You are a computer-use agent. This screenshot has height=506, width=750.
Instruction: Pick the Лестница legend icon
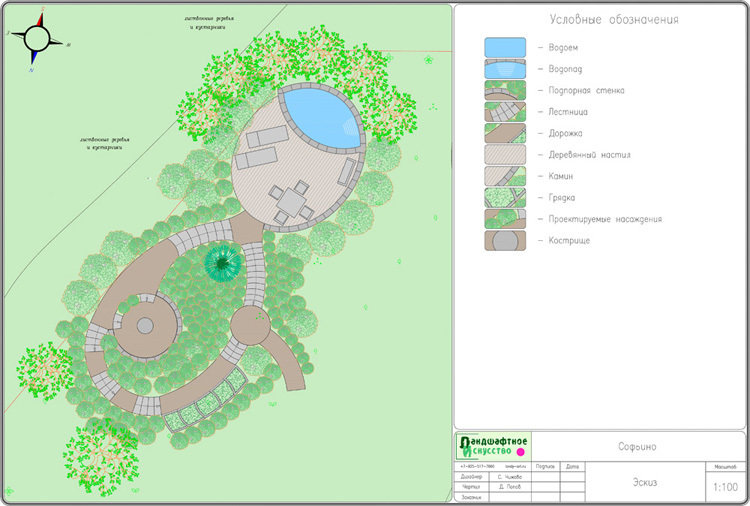(x=505, y=112)
